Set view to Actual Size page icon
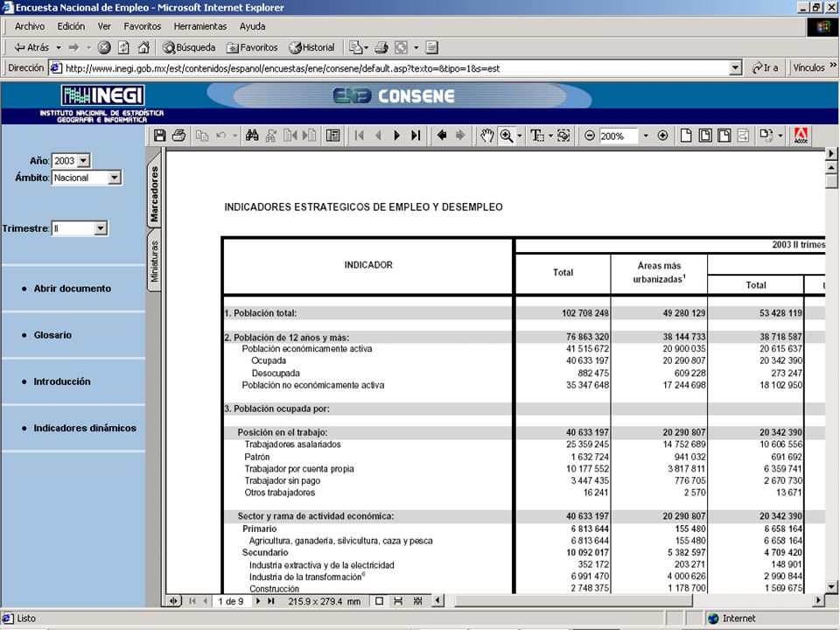Viewport: 840px width, 630px height. 686,136
